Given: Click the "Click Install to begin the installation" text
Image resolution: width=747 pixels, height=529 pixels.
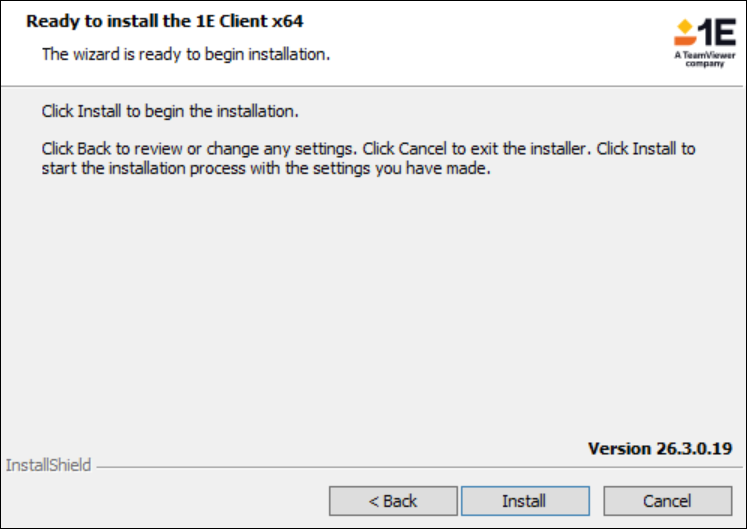Looking at the screenshot, I should [x=171, y=110].
